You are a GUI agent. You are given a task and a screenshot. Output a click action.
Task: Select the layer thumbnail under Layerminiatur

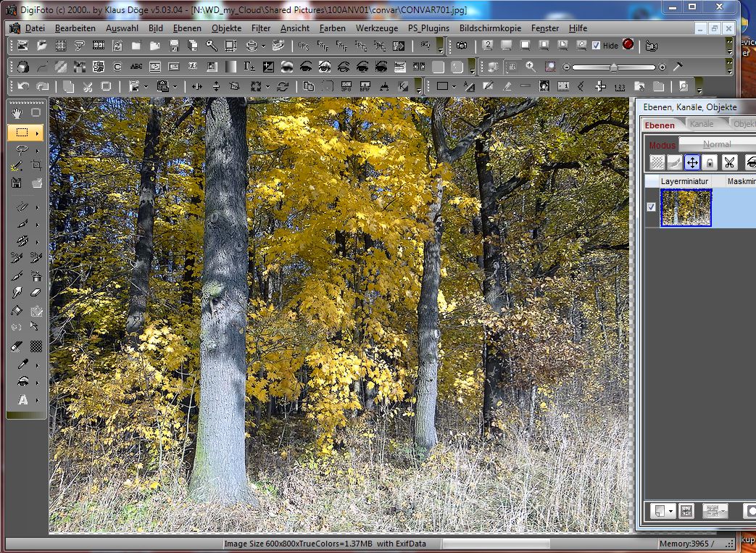(x=686, y=207)
